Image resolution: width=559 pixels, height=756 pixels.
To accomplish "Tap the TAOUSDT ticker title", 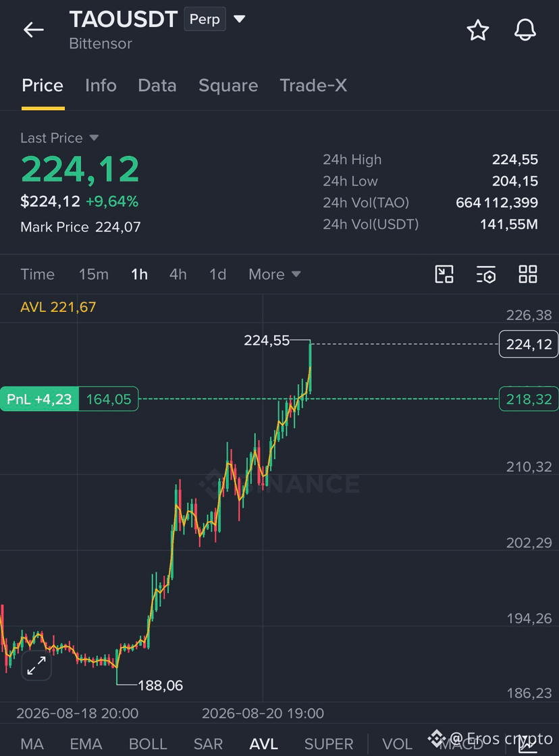I will pyautogui.click(x=124, y=20).
